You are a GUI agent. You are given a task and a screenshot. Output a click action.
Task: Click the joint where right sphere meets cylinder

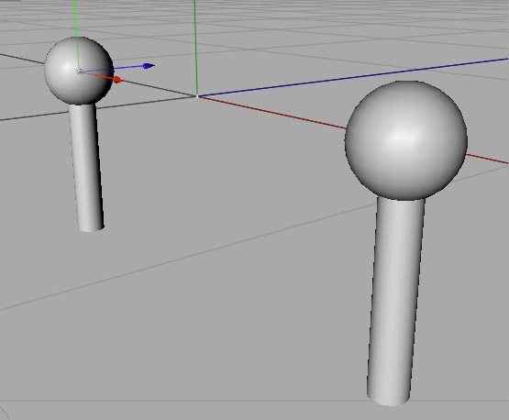click(401, 199)
